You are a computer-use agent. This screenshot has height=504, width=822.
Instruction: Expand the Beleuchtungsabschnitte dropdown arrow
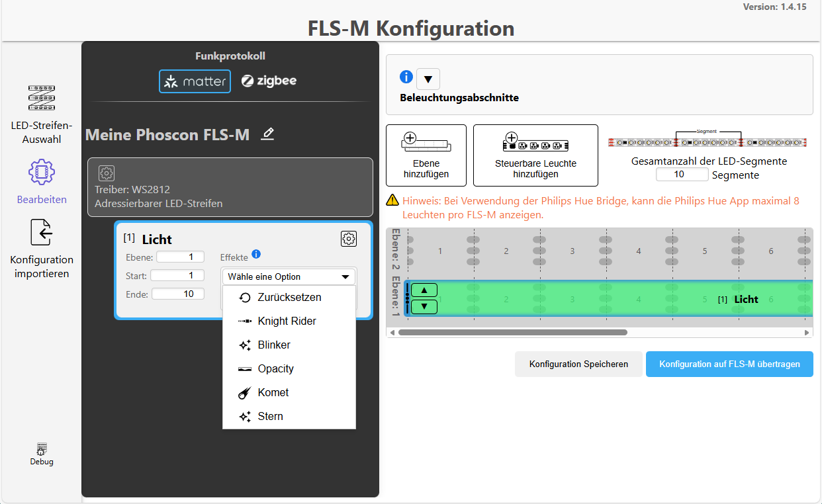(x=428, y=79)
